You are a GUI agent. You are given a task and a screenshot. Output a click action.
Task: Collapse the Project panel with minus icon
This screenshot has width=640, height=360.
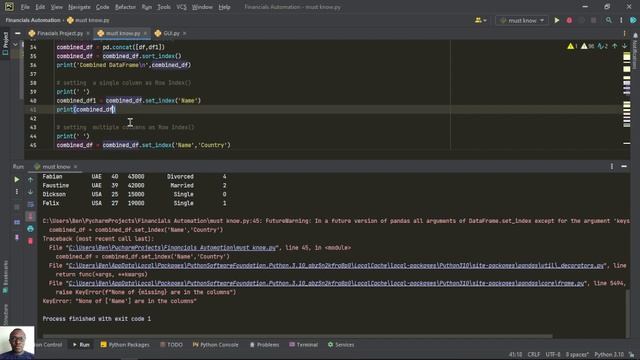(18, 33)
